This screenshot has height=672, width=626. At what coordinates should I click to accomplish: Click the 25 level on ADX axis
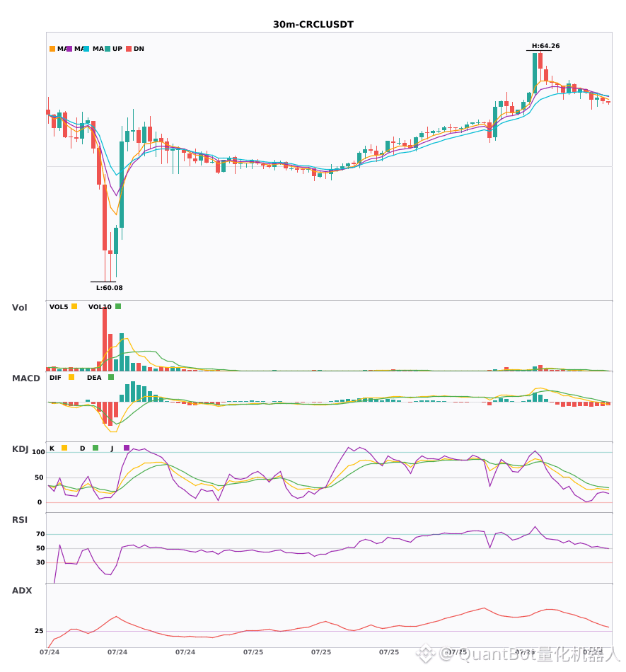(x=39, y=631)
